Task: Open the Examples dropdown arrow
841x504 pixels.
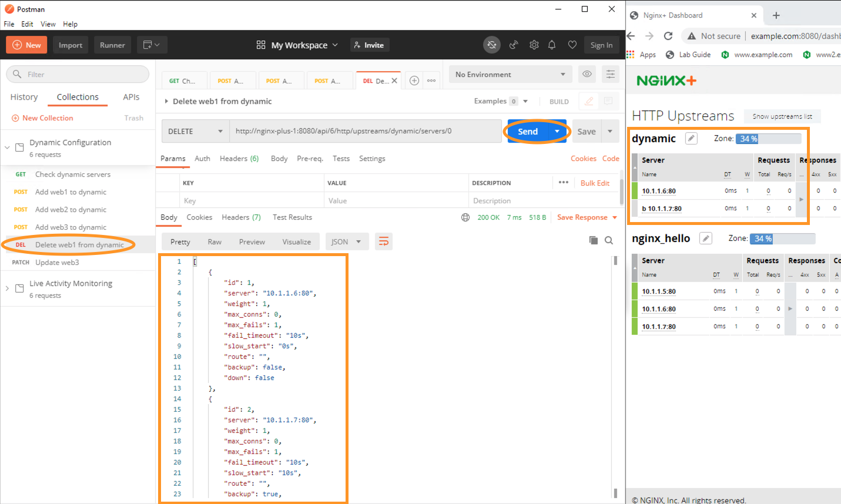Action: [x=525, y=101]
